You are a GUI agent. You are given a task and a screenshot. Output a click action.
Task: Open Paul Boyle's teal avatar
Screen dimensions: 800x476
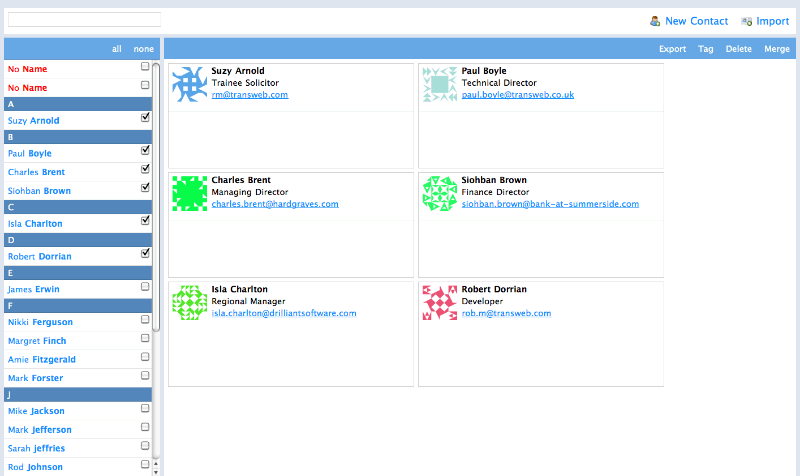(x=439, y=84)
